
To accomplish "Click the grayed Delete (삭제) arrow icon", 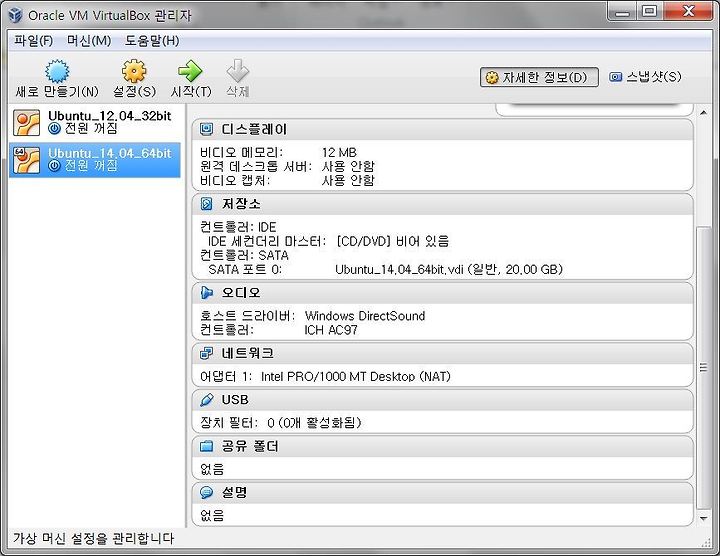I will [237, 71].
